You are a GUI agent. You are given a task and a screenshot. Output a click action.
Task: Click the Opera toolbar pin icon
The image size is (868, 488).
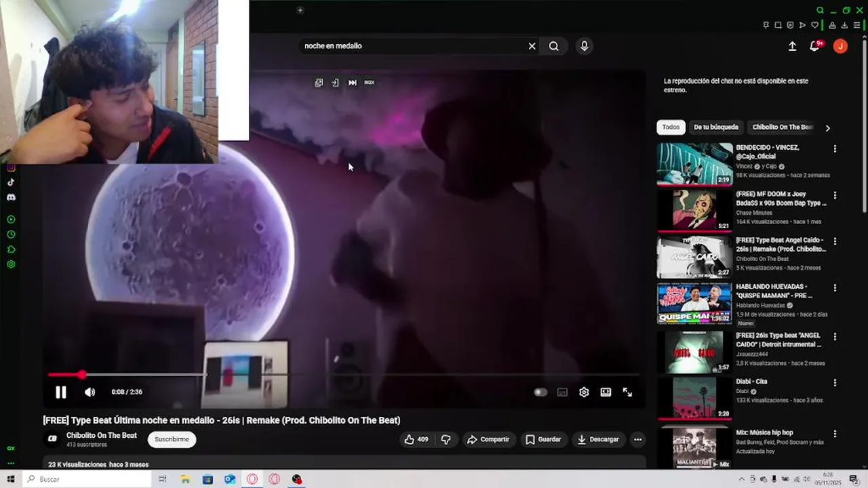click(x=766, y=25)
